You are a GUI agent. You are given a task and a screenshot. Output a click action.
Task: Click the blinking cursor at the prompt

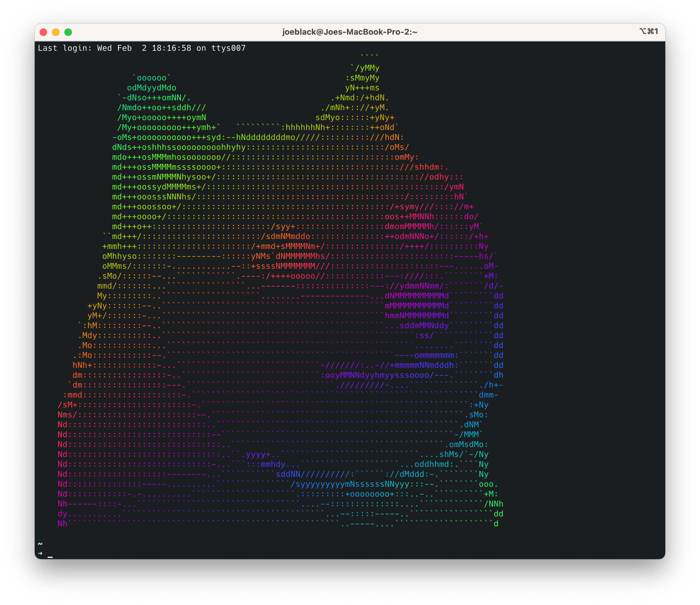coord(50,557)
